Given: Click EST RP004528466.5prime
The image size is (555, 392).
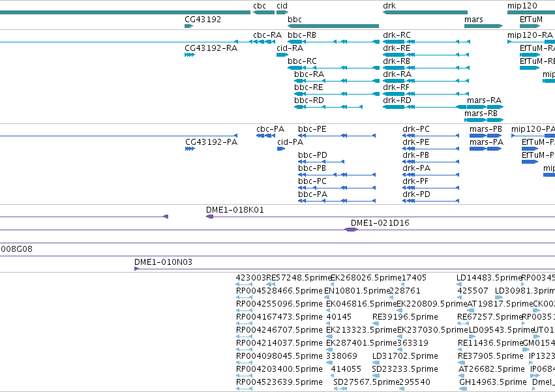Looking at the screenshot, I should (x=279, y=291).
